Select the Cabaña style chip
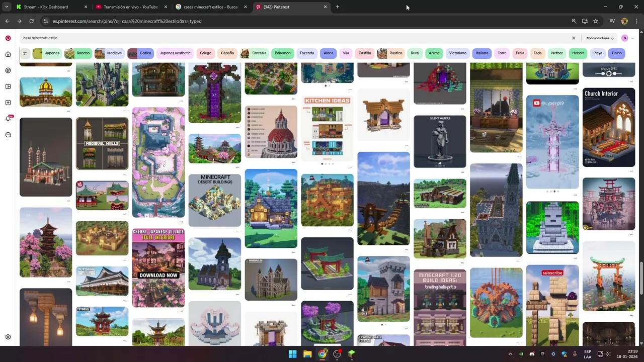The image size is (644, 362). tap(227, 53)
